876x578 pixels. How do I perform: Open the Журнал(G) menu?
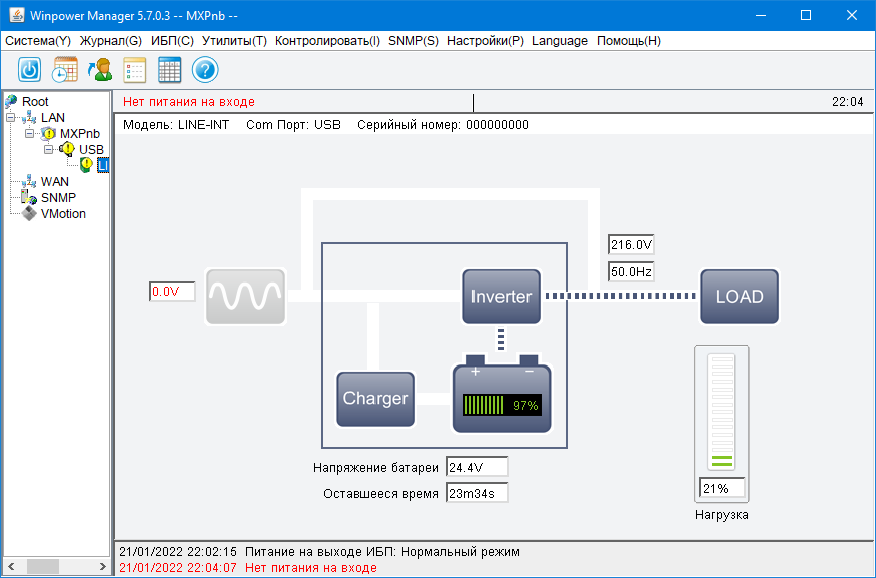tap(111, 41)
